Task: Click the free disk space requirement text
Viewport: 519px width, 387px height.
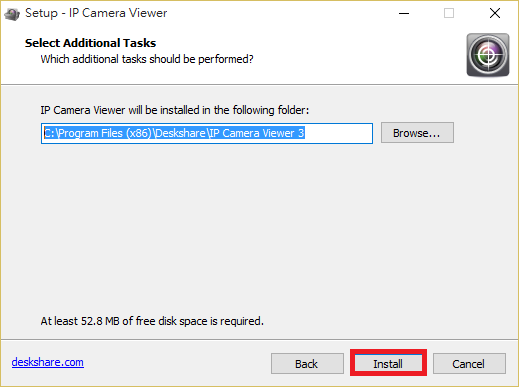Action: (x=152, y=321)
